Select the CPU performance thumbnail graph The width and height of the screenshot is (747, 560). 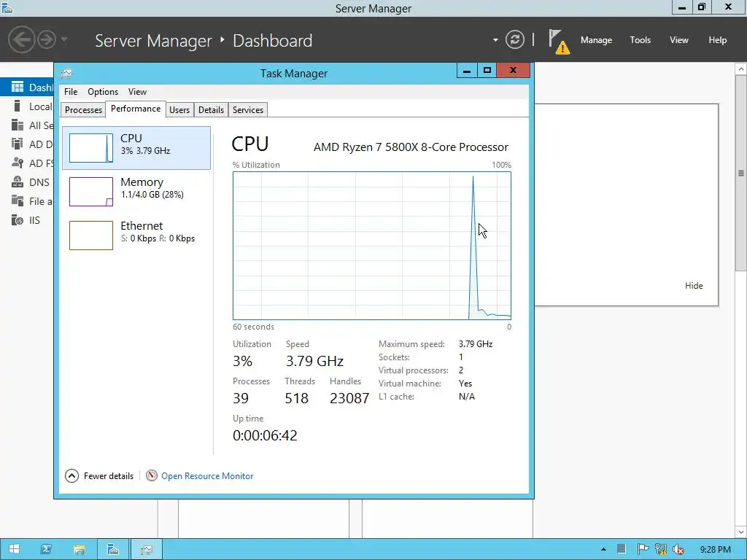coord(91,147)
